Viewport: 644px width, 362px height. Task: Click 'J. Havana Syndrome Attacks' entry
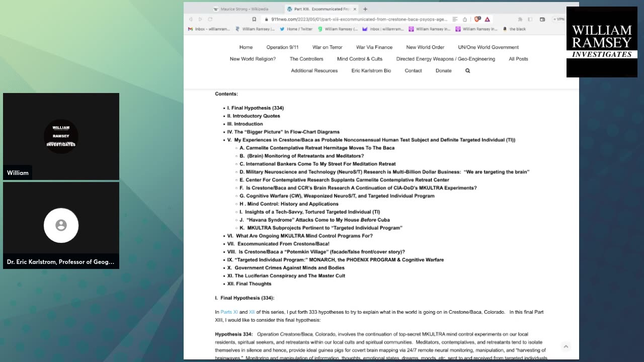(314, 220)
